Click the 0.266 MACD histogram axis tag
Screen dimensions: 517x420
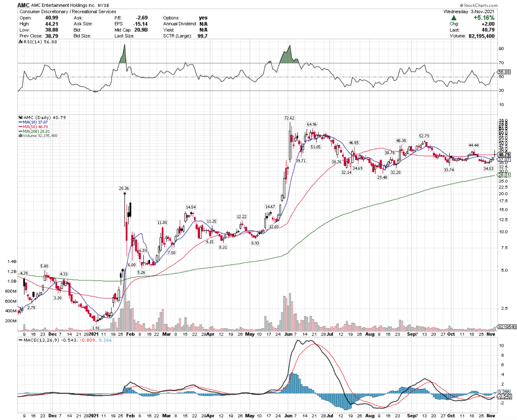pyautogui.click(x=504, y=392)
